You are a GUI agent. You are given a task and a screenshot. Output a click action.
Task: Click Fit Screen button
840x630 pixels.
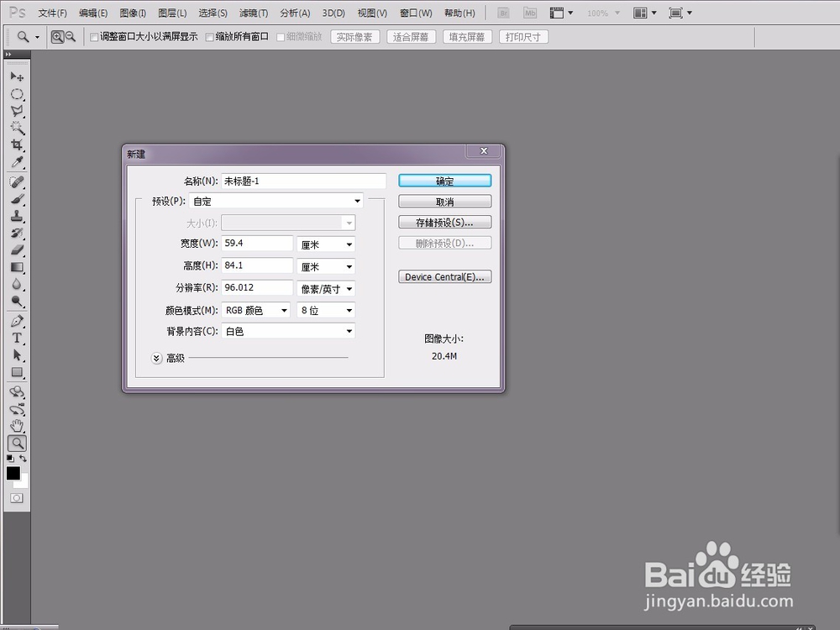(x=411, y=37)
